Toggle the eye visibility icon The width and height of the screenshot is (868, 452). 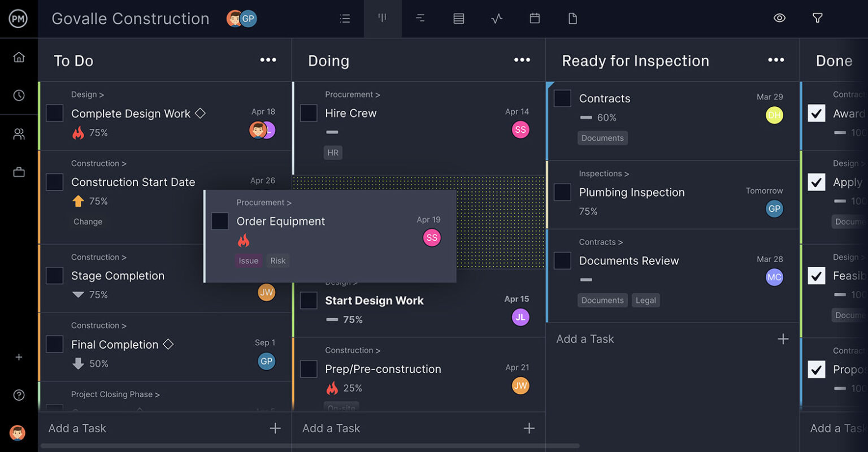(779, 18)
